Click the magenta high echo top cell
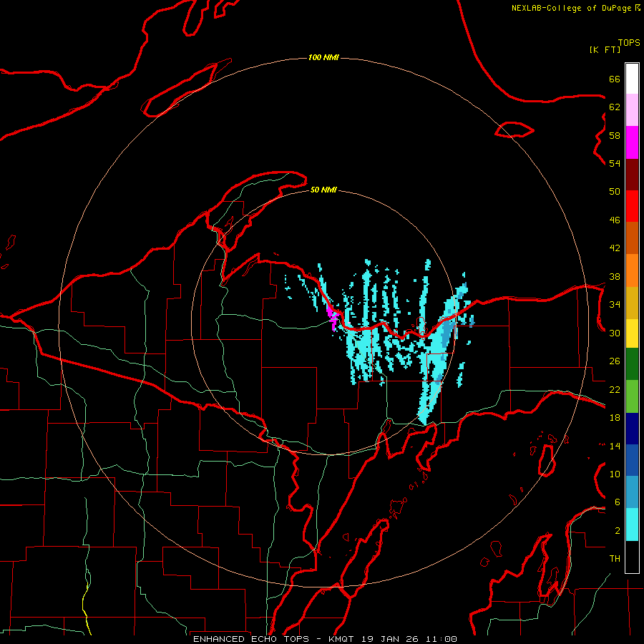This screenshot has height=644, width=644. coord(332,316)
